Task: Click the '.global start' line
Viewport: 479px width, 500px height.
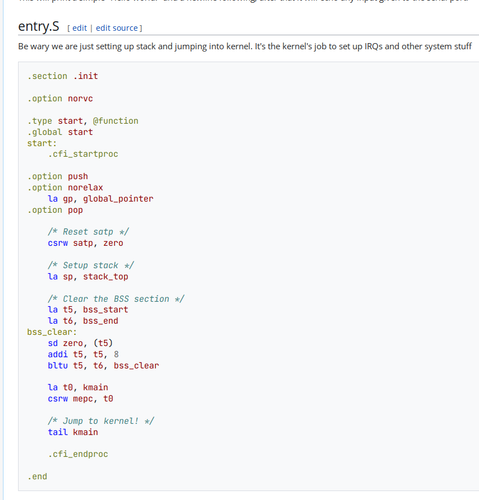Action: 60,132
